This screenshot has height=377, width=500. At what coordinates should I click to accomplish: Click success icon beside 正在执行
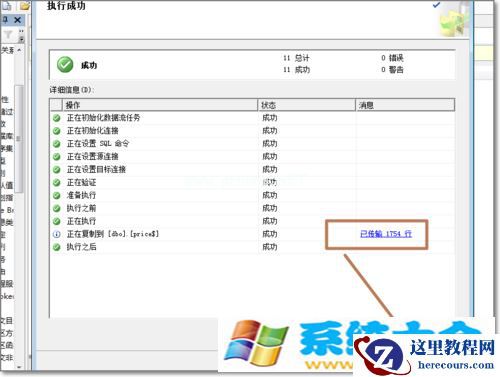tap(57, 221)
